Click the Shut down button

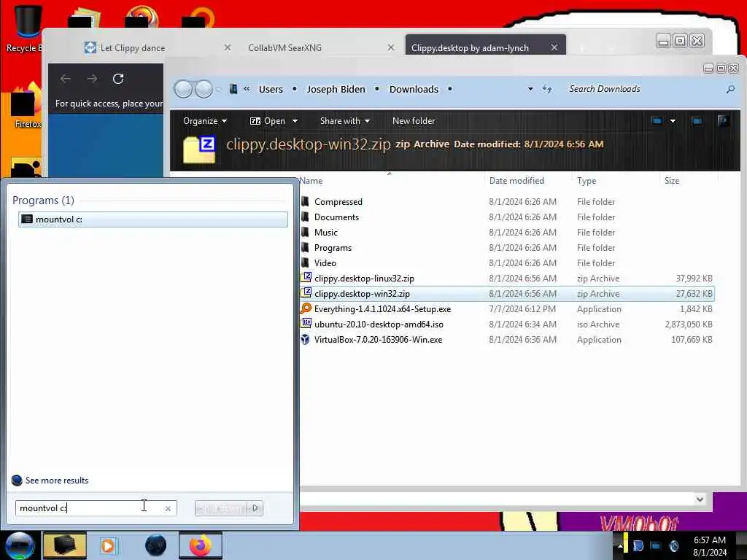point(221,508)
